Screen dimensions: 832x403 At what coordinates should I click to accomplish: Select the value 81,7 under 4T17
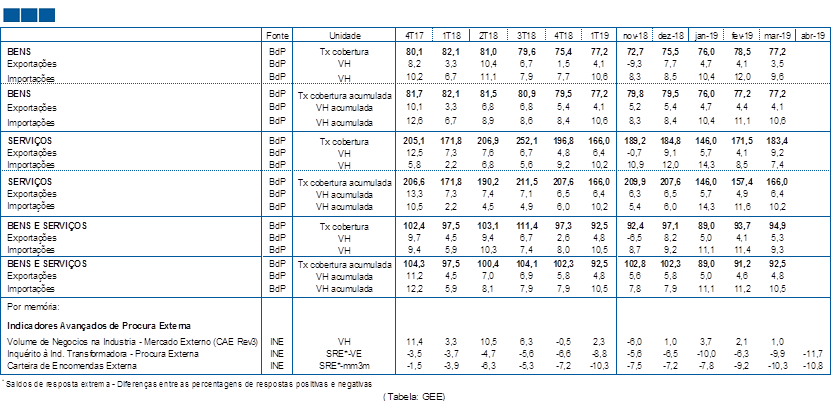coord(413,94)
